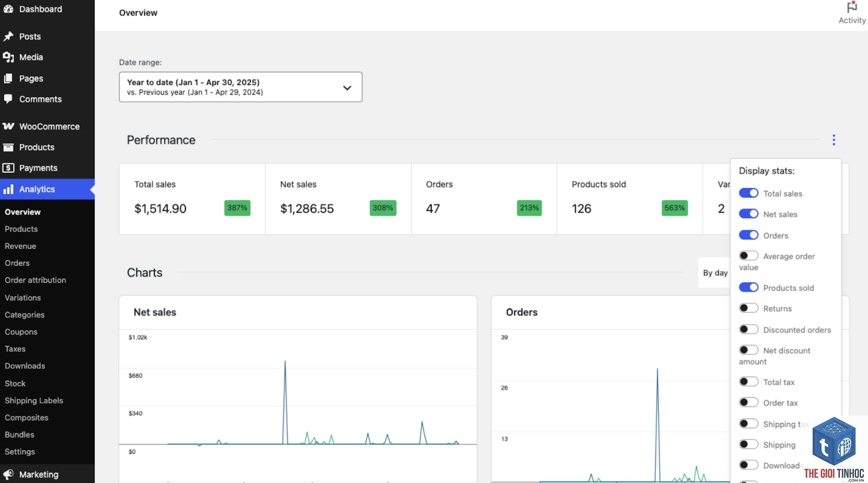Click the Payments dollar icon
Screen dimensions: 868x483
tap(8, 168)
